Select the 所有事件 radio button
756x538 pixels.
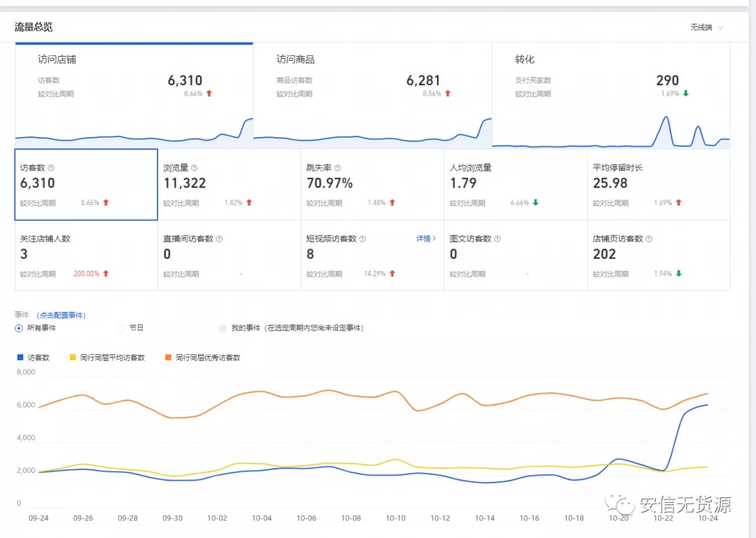[x=19, y=328]
